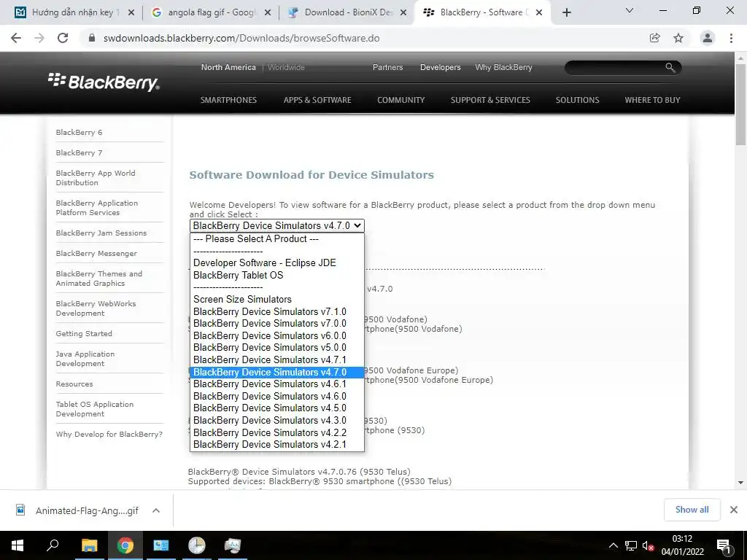
Task: Click the Why BlackBerry link
Action: click(x=503, y=68)
